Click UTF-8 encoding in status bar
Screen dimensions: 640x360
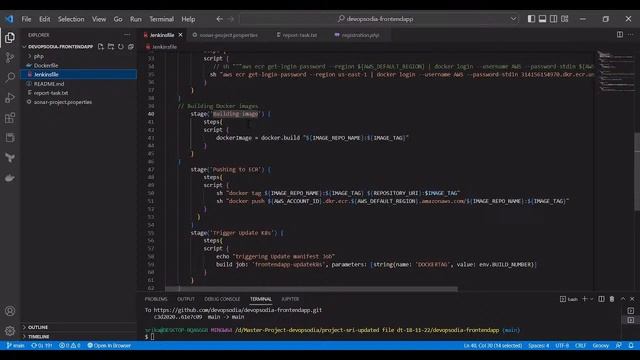point(562,345)
